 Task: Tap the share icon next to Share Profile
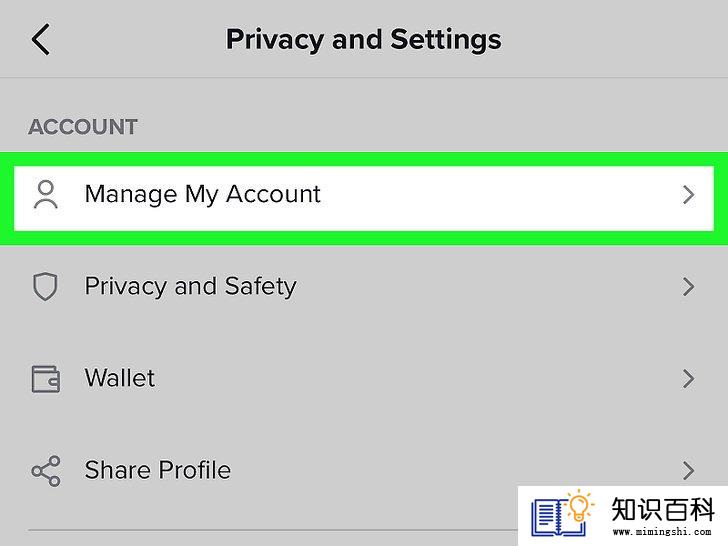[46, 471]
